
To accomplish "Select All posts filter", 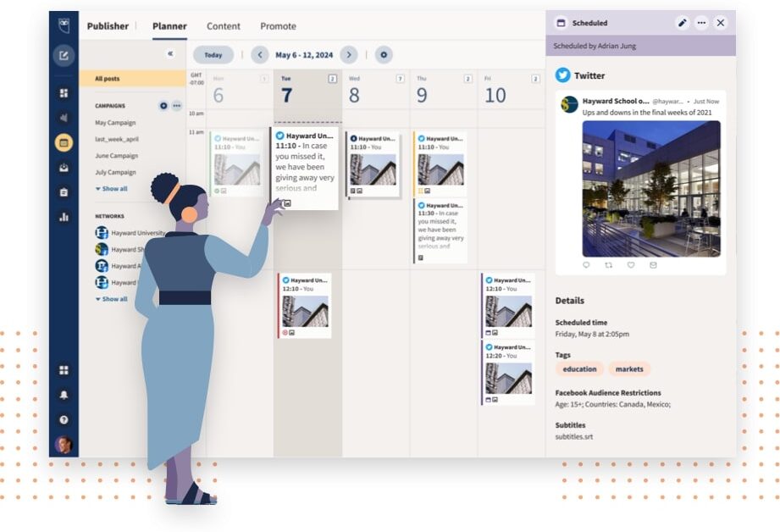I will click(132, 79).
